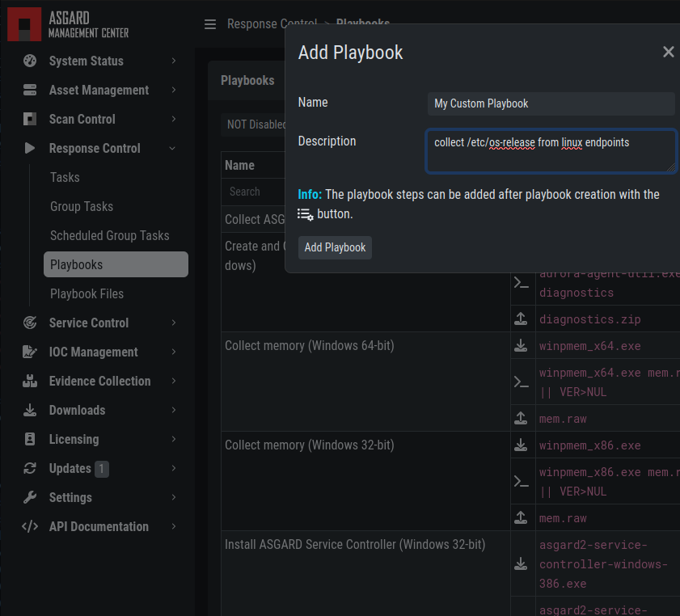Click the Evidence Collection icon
The image size is (680, 616).
click(x=30, y=381)
